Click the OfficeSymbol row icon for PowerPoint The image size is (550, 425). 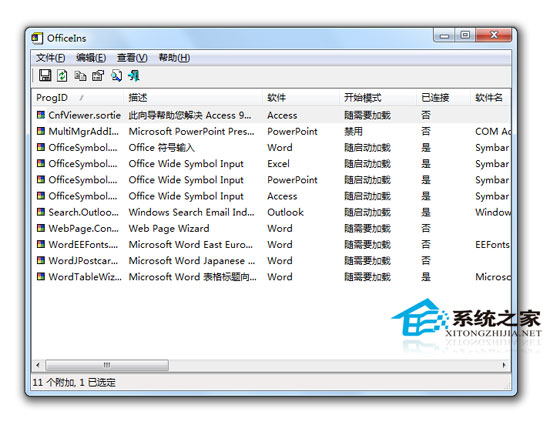[41, 180]
